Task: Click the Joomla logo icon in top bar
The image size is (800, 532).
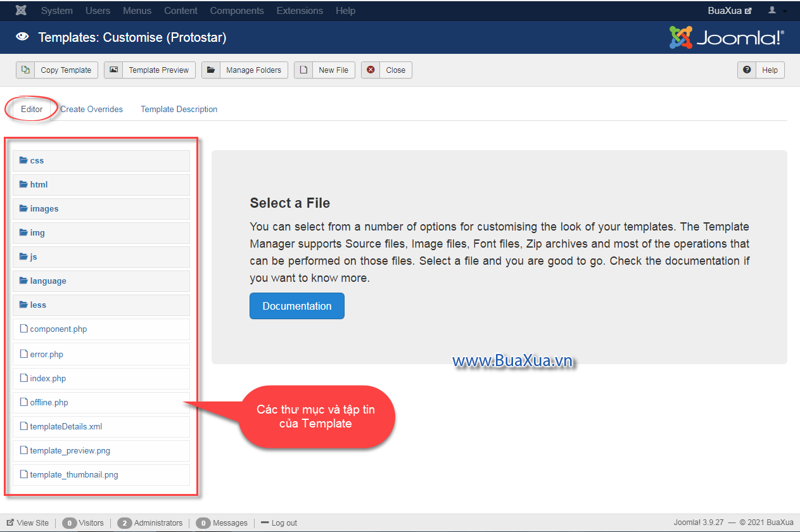Action: (x=21, y=11)
